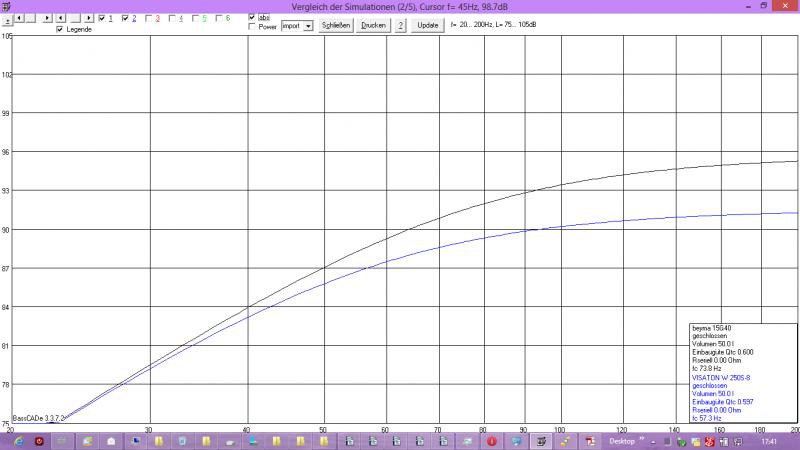Image resolution: width=800 pixels, height=450 pixels.
Task: Click right arrow of first scroll control
Action: (47, 18)
